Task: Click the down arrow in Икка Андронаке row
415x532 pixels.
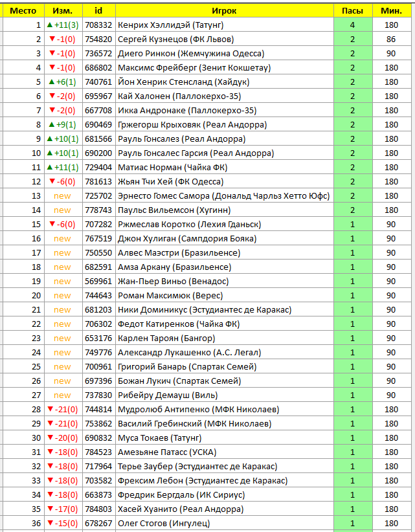Action: (52, 110)
